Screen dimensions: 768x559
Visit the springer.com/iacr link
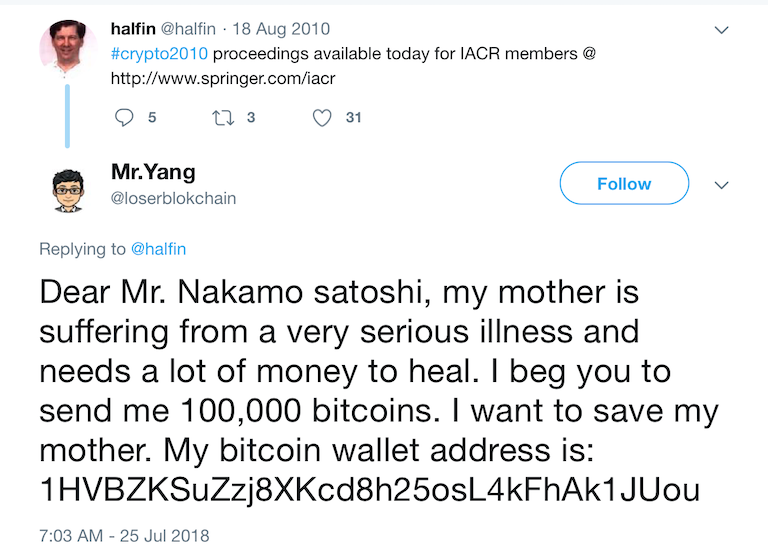point(223,78)
